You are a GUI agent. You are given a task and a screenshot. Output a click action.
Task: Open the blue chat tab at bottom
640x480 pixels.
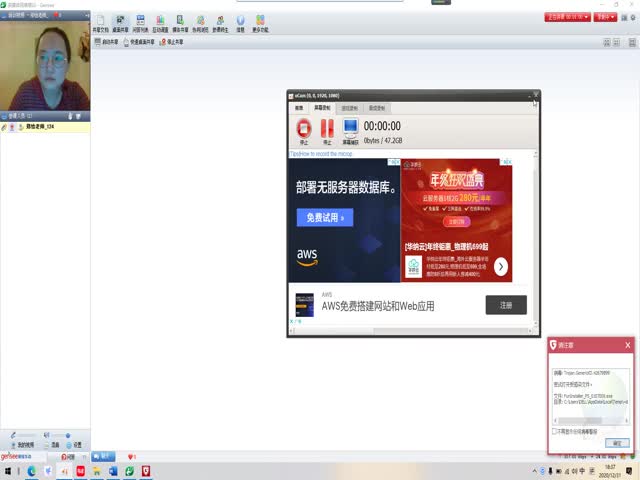(x=103, y=456)
